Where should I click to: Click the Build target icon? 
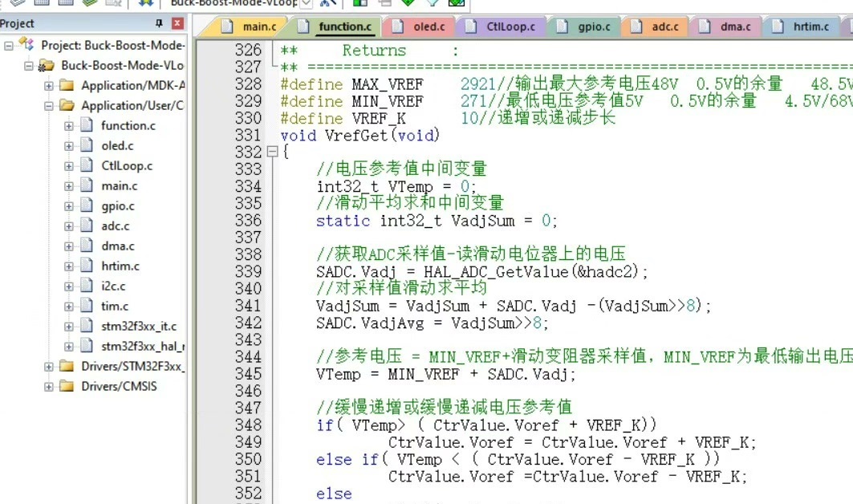41,4
